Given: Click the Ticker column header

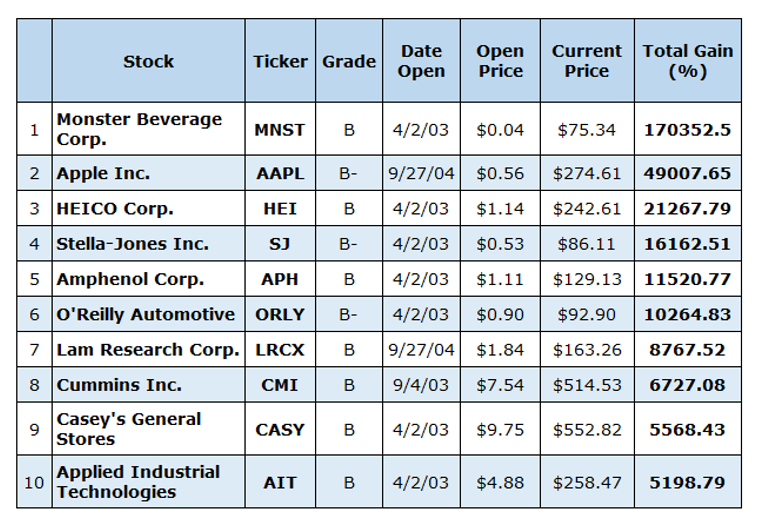Looking at the screenshot, I should click(x=280, y=61).
